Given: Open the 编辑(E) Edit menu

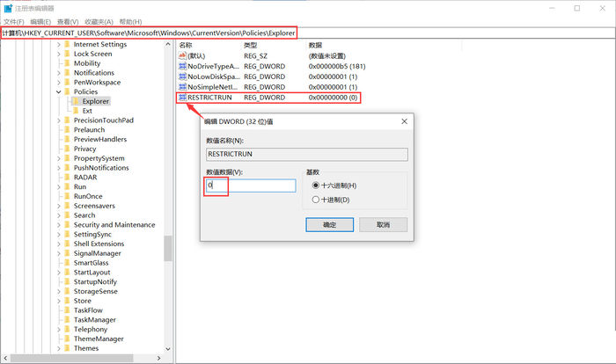Looking at the screenshot, I should [40, 22].
